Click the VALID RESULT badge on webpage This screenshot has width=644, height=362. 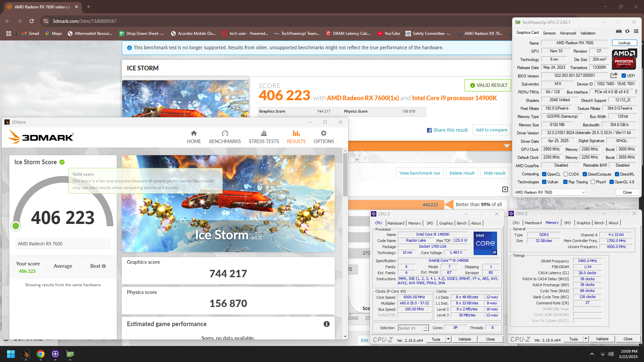[x=488, y=85]
